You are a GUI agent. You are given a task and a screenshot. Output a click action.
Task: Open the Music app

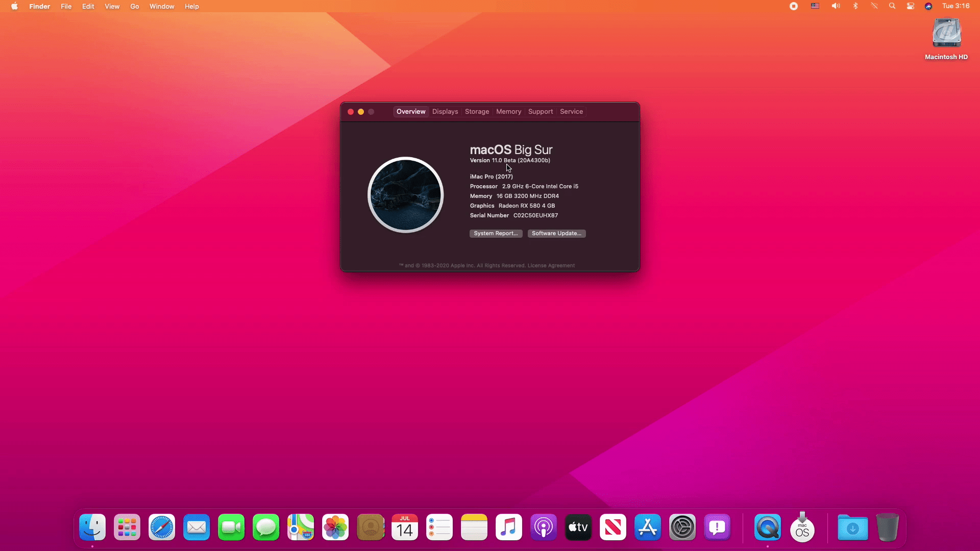tap(508, 528)
